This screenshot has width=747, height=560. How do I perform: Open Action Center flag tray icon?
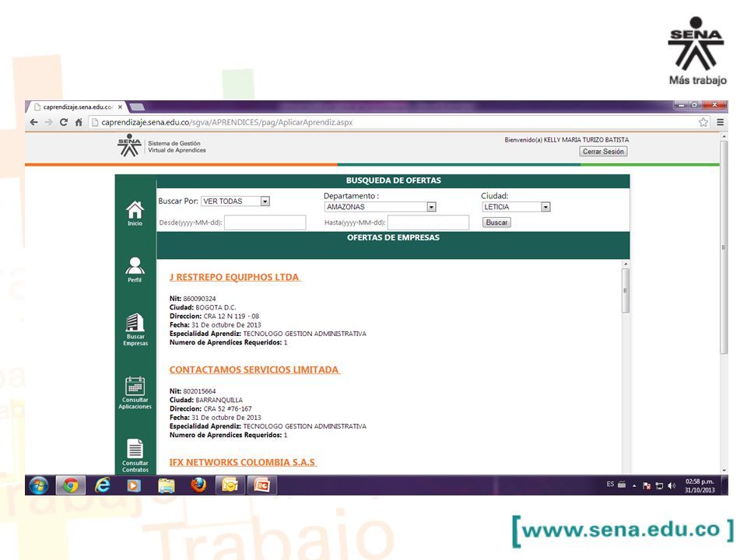tap(647, 485)
